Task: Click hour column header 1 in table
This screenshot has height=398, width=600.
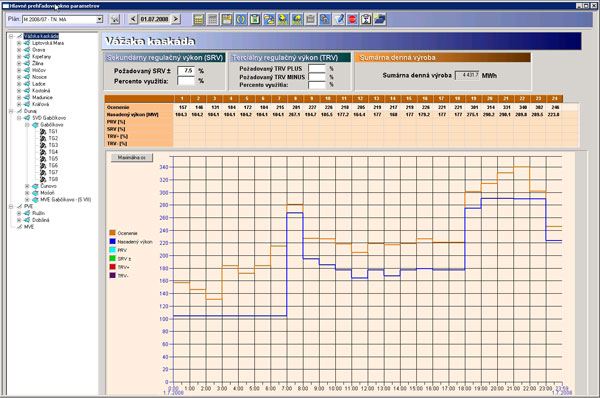Action: 182,99
